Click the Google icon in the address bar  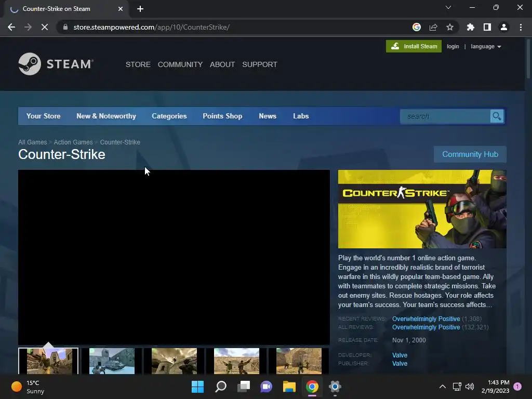point(417,27)
